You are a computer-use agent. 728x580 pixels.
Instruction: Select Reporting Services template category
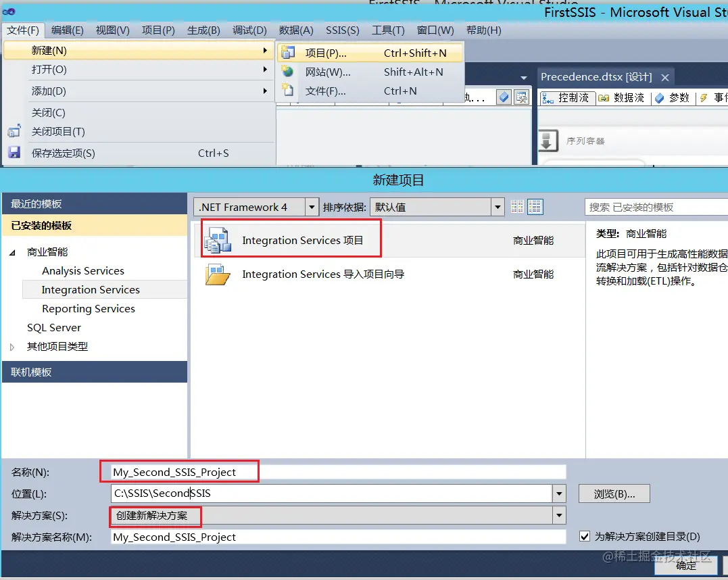point(89,309)
